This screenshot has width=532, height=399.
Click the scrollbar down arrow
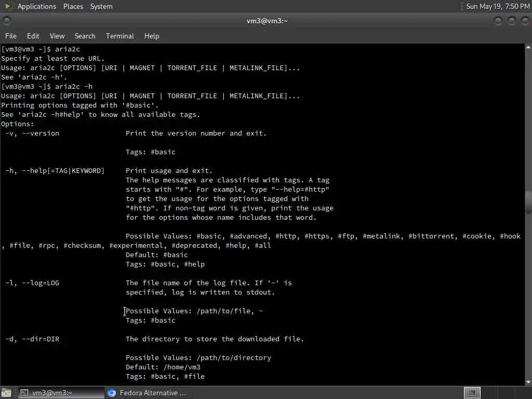click(528, 382)
